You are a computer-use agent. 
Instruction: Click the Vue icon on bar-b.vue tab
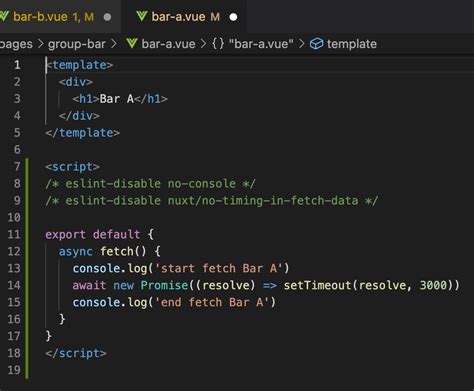tap(4, 16)
